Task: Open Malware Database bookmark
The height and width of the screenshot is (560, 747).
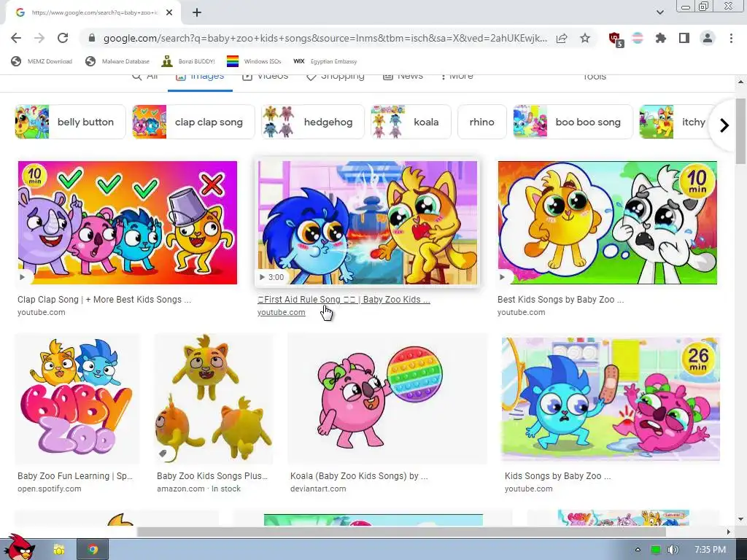Action: point(117,61)
